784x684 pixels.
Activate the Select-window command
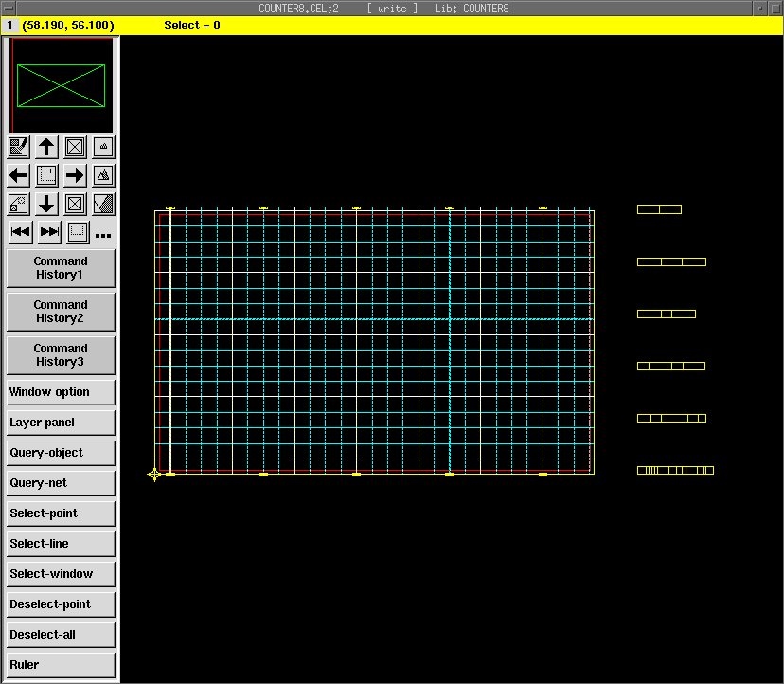(x=61, y=574)
